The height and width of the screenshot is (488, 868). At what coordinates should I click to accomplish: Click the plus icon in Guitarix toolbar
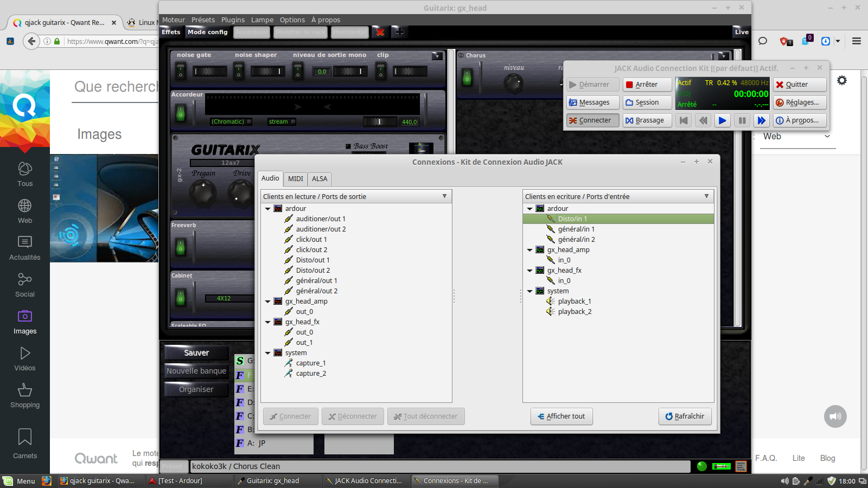399,32
